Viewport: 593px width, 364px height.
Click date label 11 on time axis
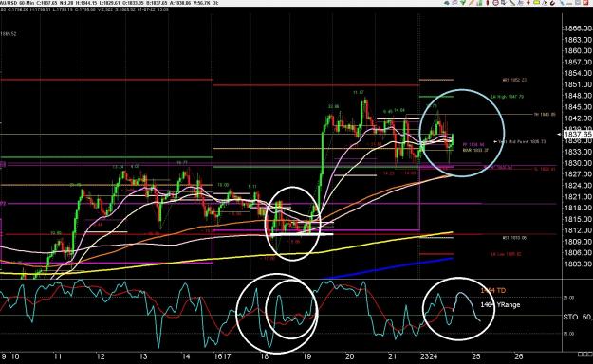(58, 356)
